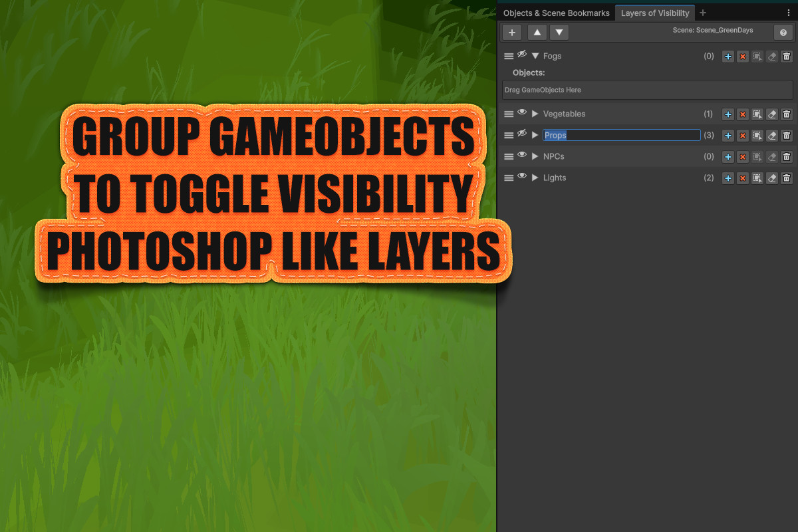
Task: Delete the Props layer with trash icon
Action: click(787, 136)
